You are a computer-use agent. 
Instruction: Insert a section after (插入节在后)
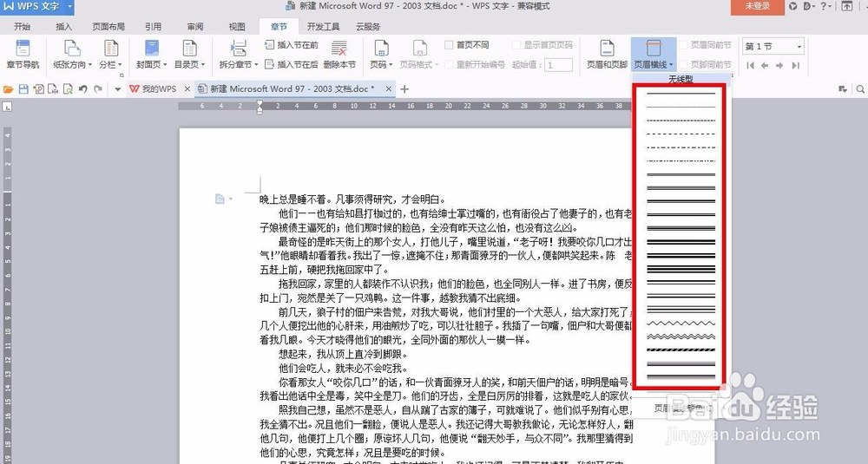pyautogui.click(x=291, y=65)
